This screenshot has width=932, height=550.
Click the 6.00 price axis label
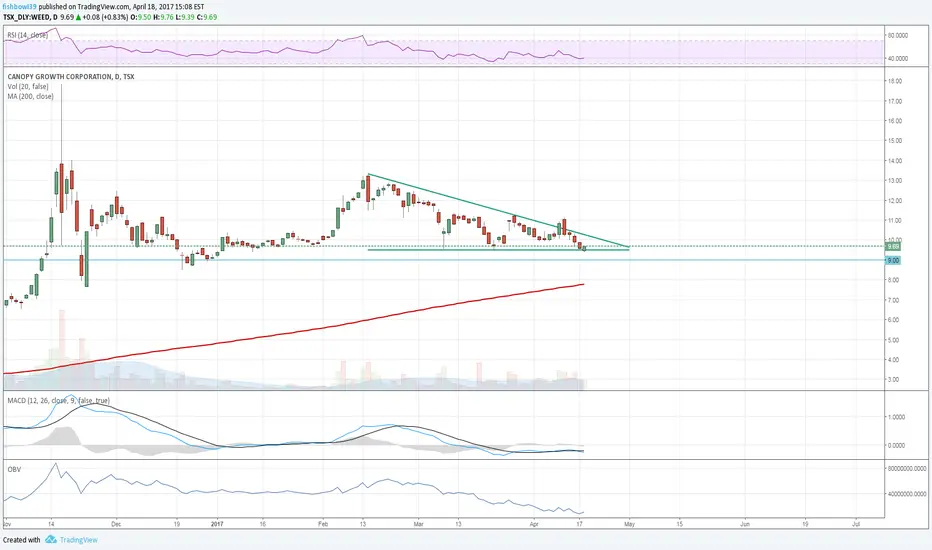tap(894, 320)
